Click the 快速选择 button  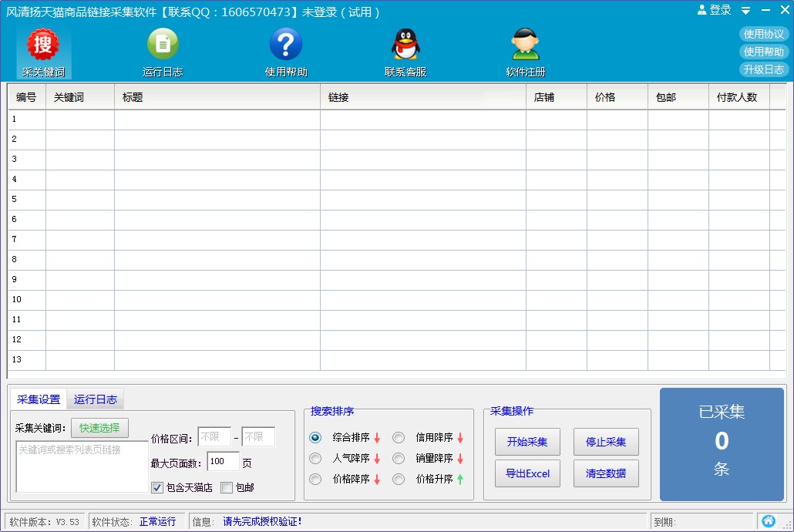(99, 428)
